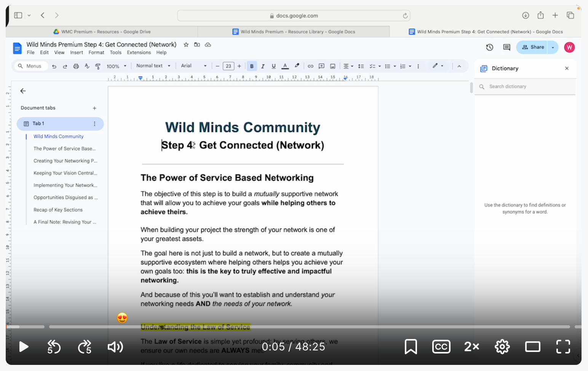Image resolution: width=588 pixels, height=371 pixels.
Task: Show Safari tab overview
Action: 570,15
